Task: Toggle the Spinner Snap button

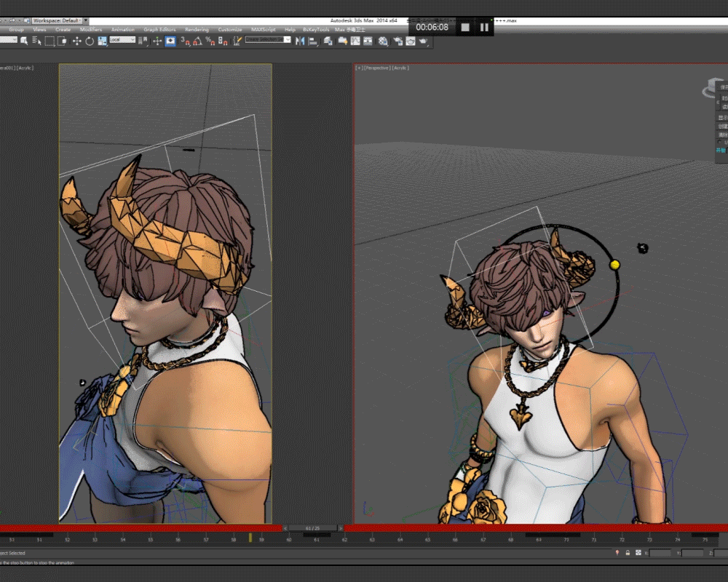Action: 223,41
